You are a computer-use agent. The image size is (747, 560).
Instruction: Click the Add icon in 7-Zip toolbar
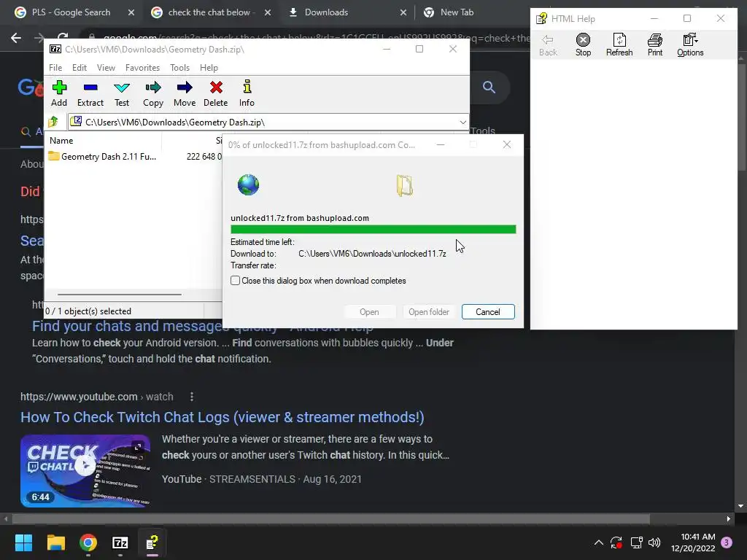click(59, 93)
